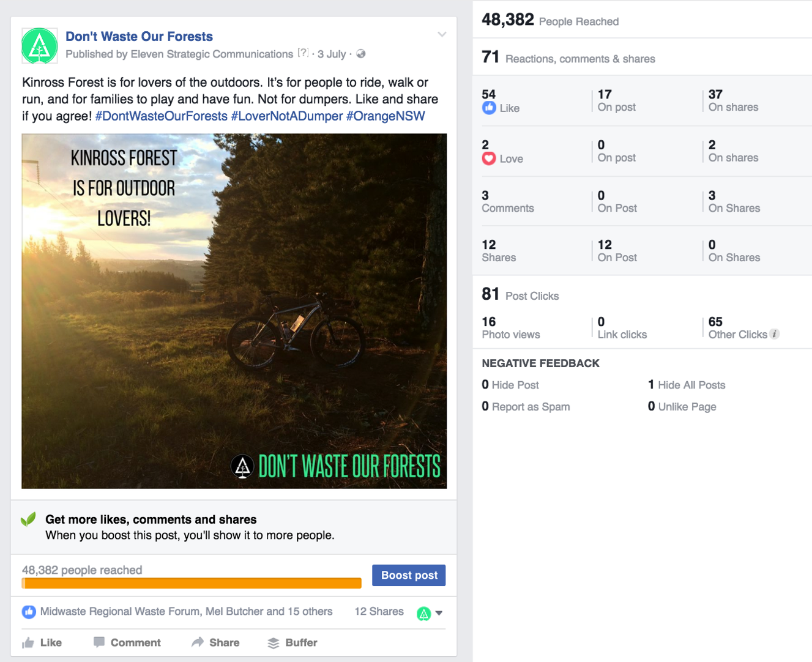812x662 pixels.
Task: Click the globe public-audience icon
Action: tap(361, 54)
